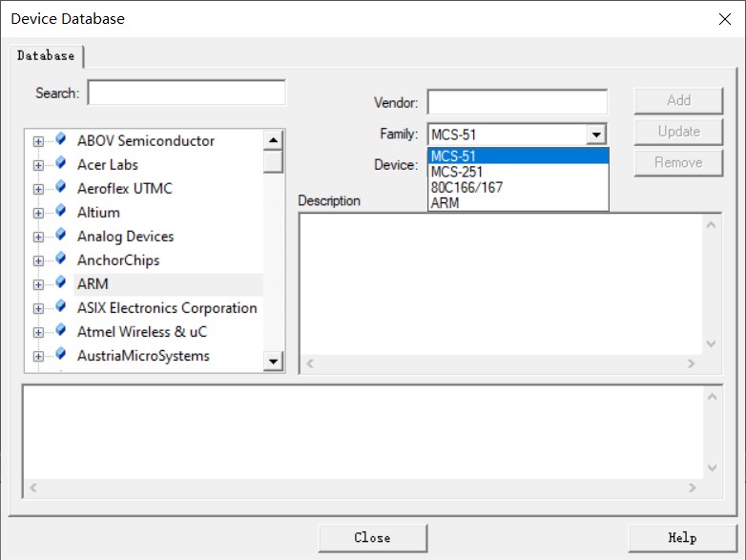The width and height of the screenshot is (746, 560).
Task: Select the ARM vendor tree entry
Action: tap(93, 284)
